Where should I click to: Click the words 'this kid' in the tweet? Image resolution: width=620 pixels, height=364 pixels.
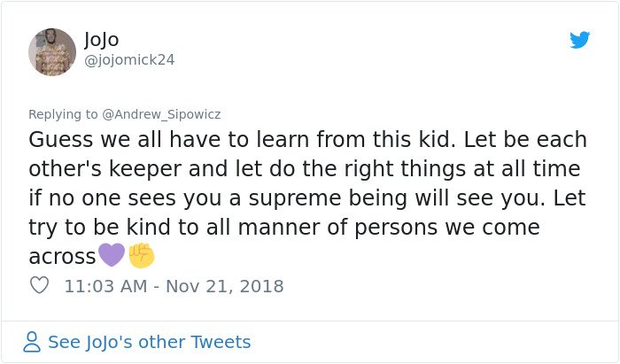coord(412,140)
